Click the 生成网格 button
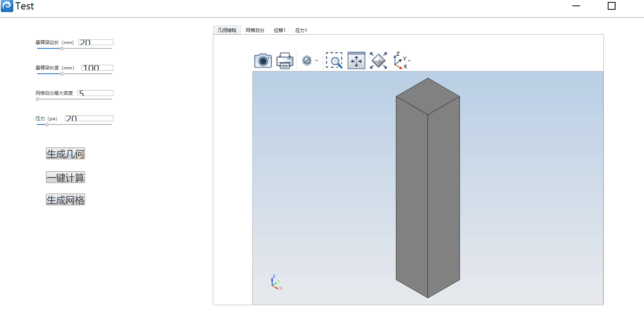 click(x=66, y=200)
